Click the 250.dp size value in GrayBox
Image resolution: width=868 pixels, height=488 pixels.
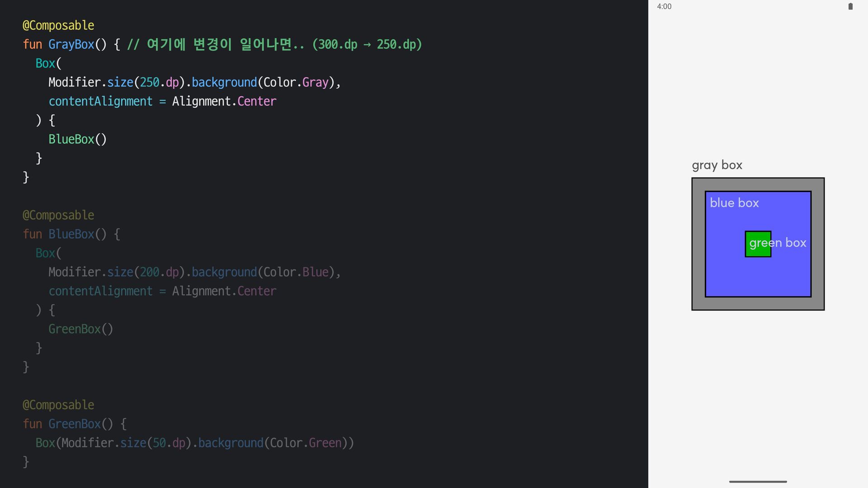pyautogui.click(x=159, y=82)
